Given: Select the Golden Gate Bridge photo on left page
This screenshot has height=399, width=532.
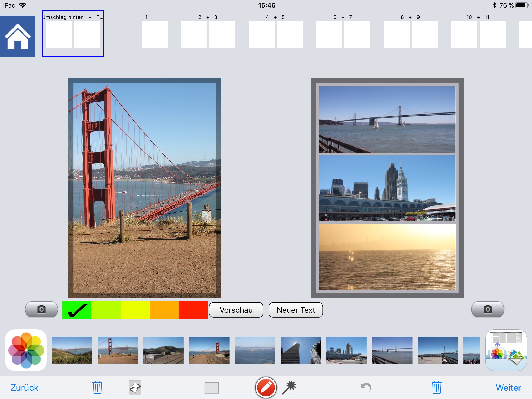Looking at the screenshot, I should click(x=145, y=188).
